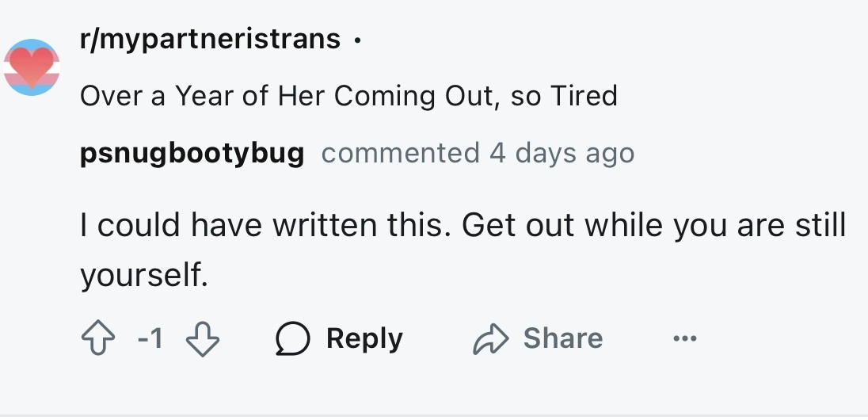
Task: Click the curved arrow Share icon
Action: [x=489, y=339]
